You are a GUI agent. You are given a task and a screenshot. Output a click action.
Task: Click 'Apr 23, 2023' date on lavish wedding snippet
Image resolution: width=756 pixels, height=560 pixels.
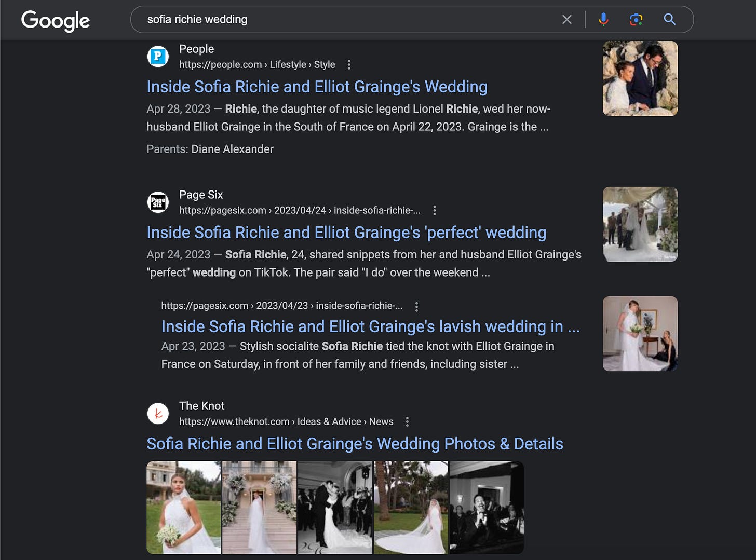[193, 346]
